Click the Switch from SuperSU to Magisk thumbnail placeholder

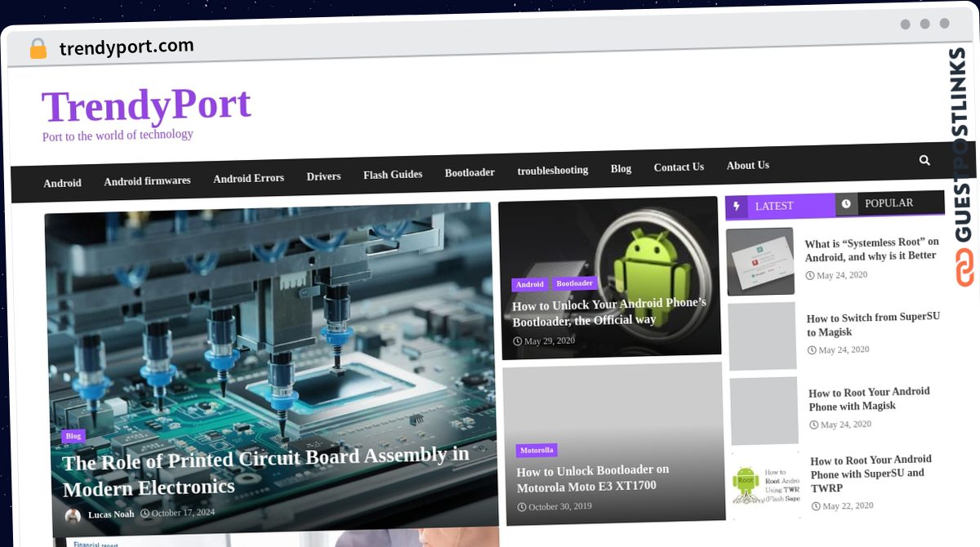(x=762, y=336)
